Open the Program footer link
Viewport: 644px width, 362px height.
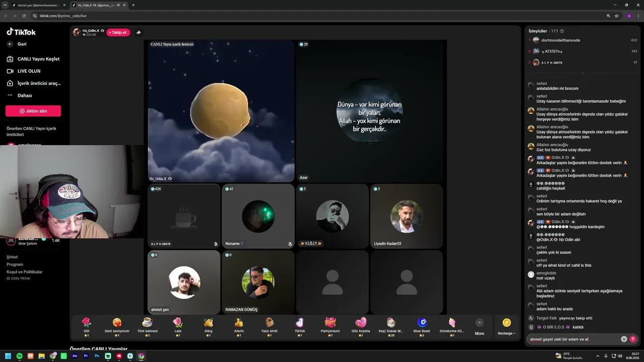(15, 264)
